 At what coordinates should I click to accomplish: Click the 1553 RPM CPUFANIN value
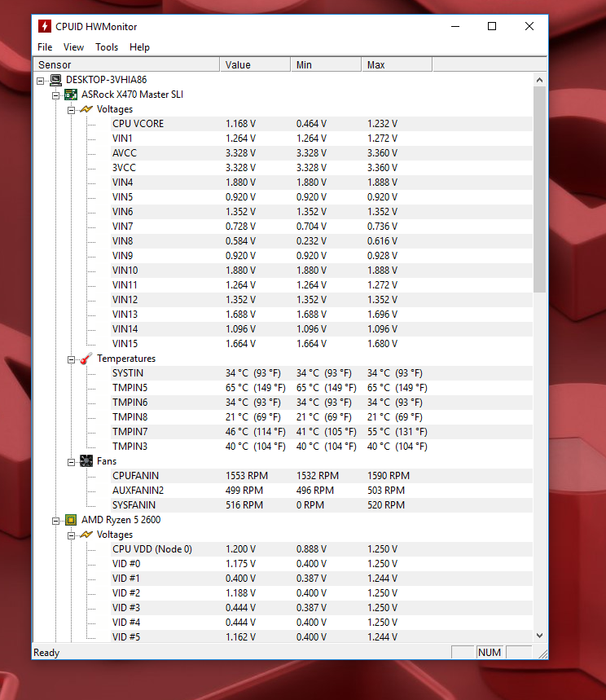click(x=247, y=476)
